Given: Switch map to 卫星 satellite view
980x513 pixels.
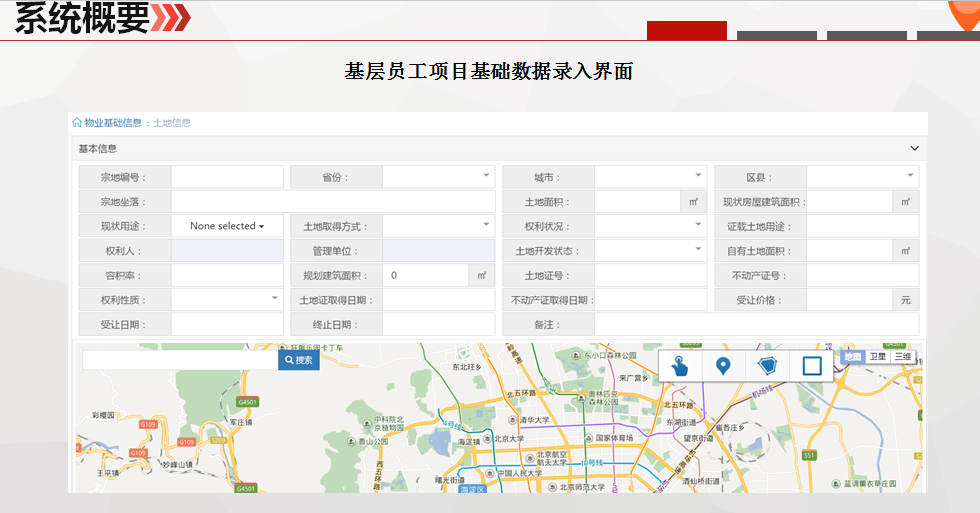Looking at the screenshot, I should (x=877, y=357).
